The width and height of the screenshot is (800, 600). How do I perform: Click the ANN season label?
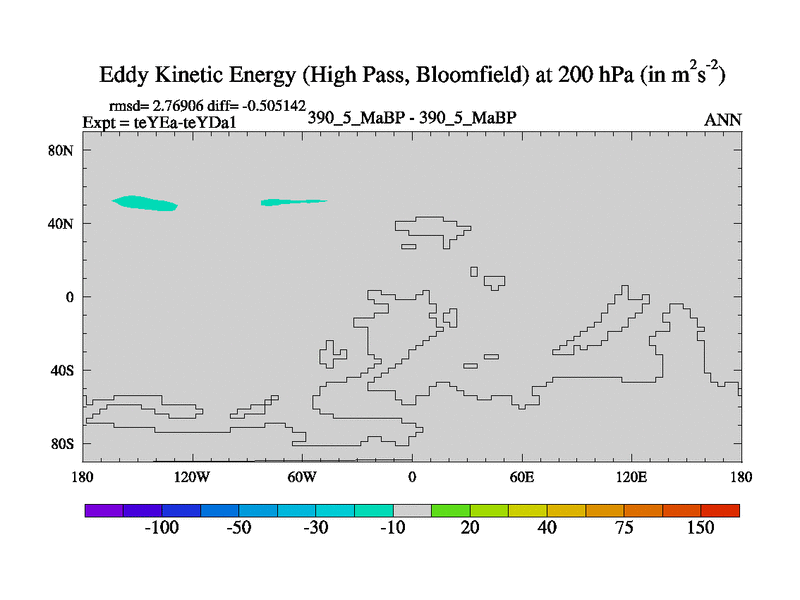[723, 120]
